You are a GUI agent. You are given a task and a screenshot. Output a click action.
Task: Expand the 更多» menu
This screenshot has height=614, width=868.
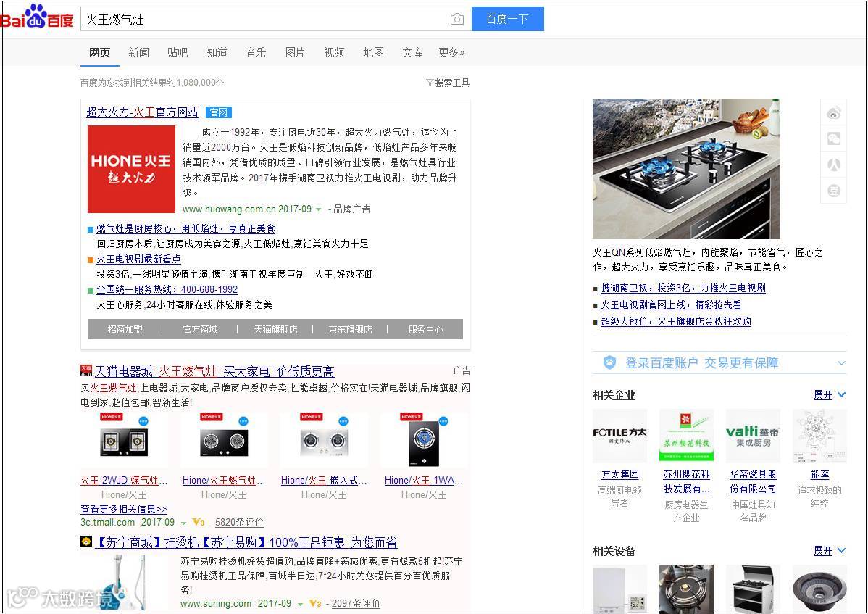[451, 53]
